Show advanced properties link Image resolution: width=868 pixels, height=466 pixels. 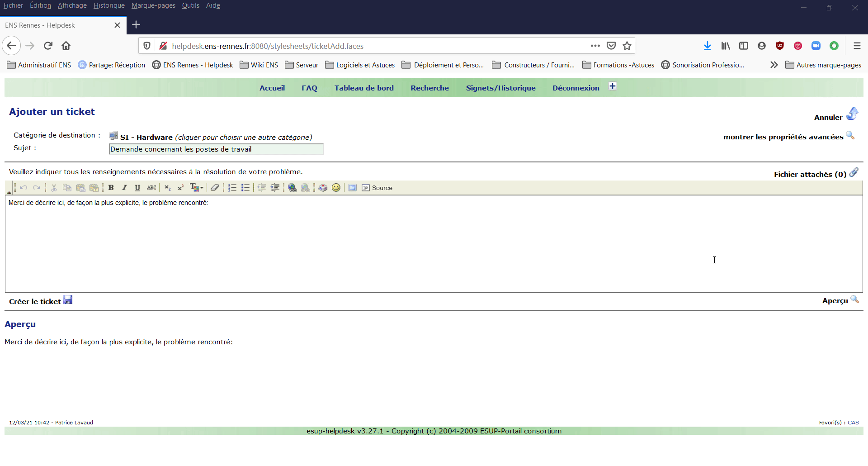point(783,137)
